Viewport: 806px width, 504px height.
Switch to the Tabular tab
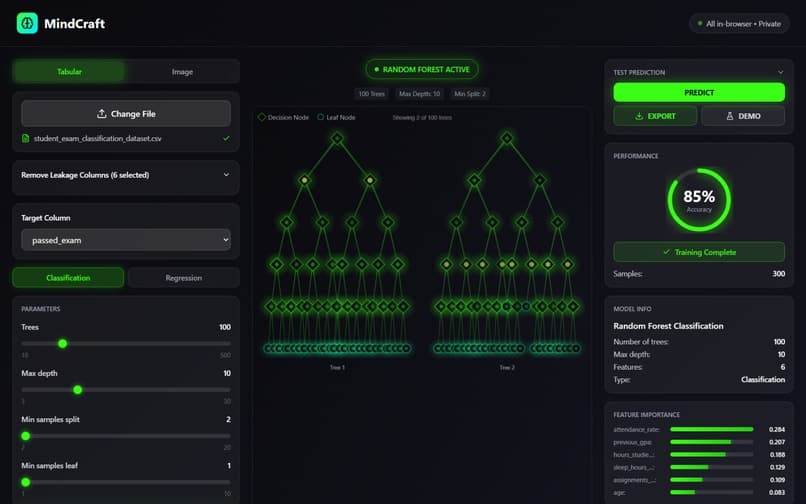coord(69,71)
